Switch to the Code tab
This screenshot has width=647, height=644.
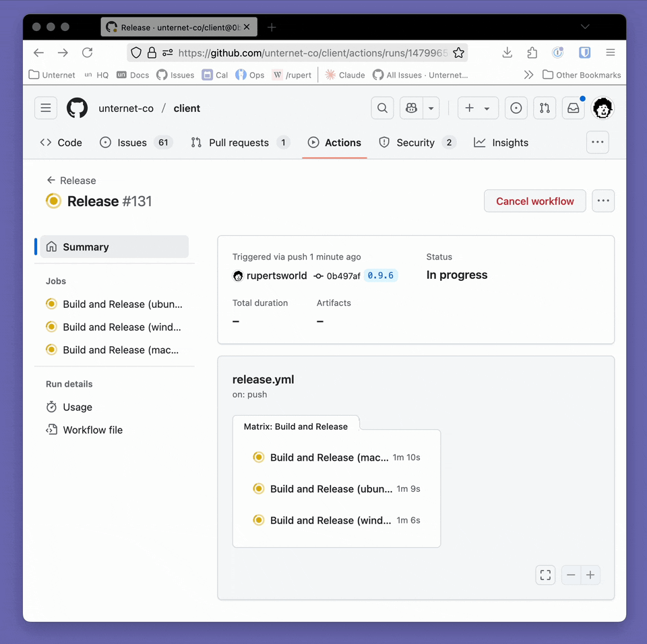(x=61, y=143)
